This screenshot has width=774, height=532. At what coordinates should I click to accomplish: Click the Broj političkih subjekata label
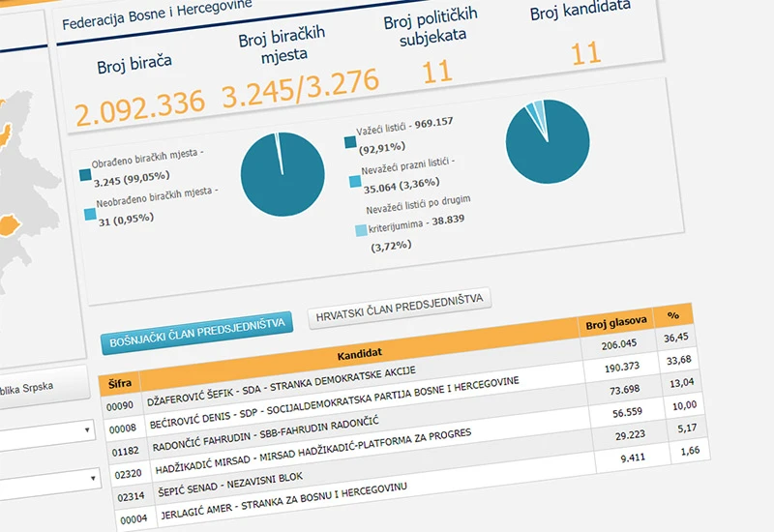tap(431, 26)
